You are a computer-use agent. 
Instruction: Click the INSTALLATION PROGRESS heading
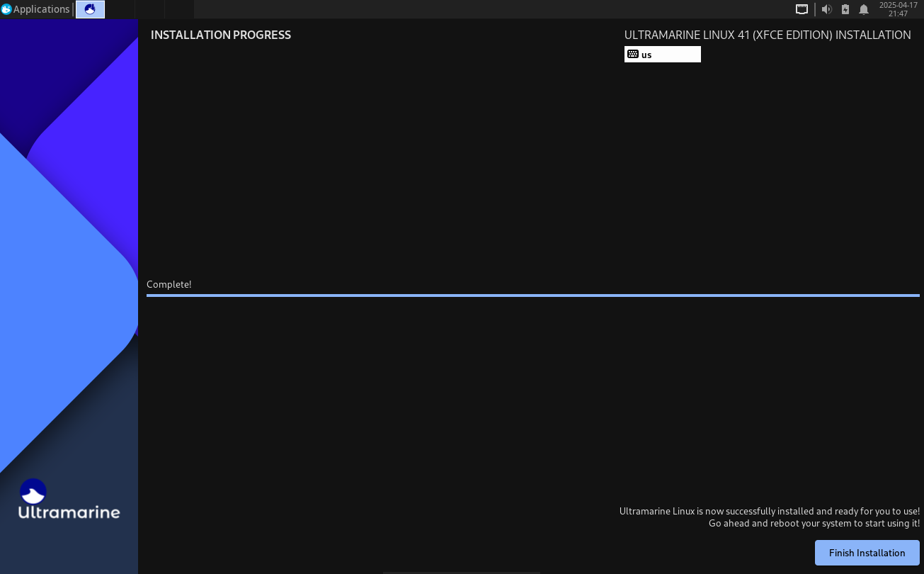point(221,35)
